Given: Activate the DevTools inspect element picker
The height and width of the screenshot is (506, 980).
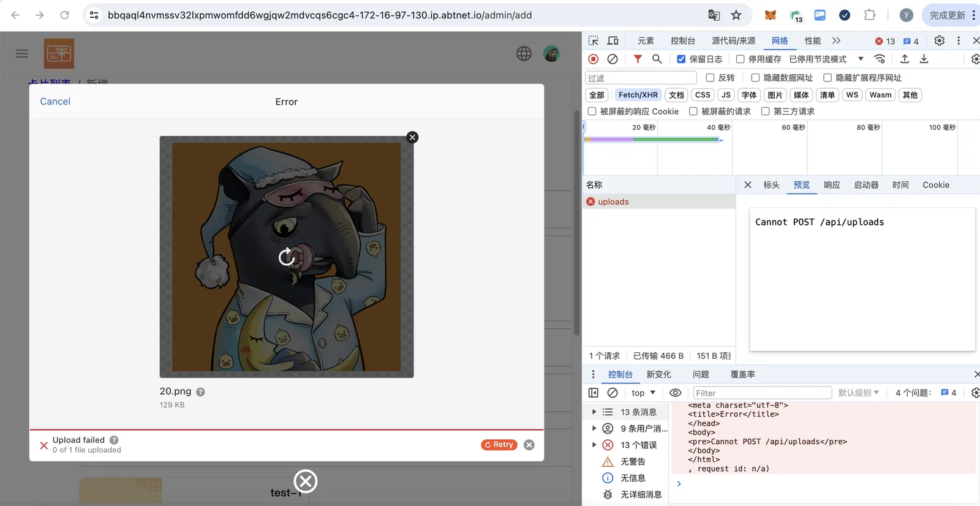Looking at the screenshot, I should (594, 40).
